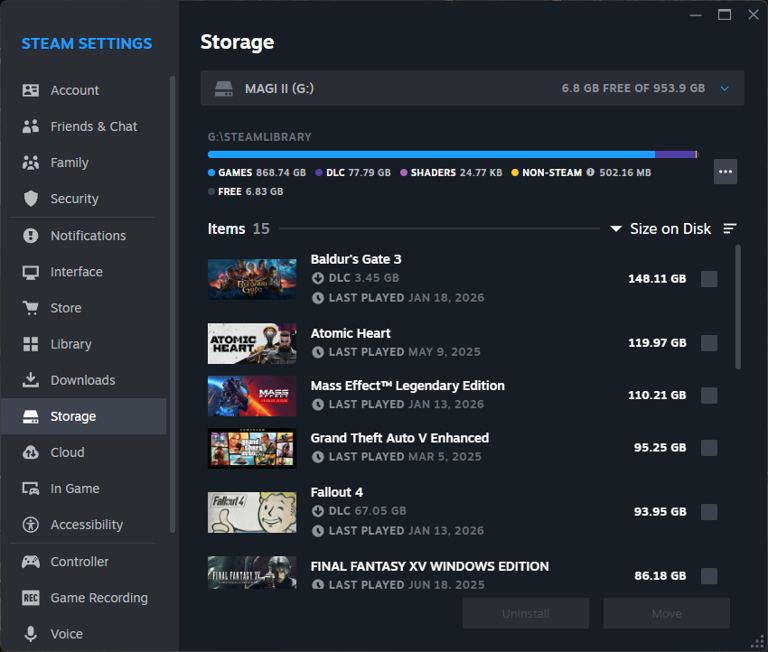Open the Size on Disk sort dropdown

pos(661,229)
